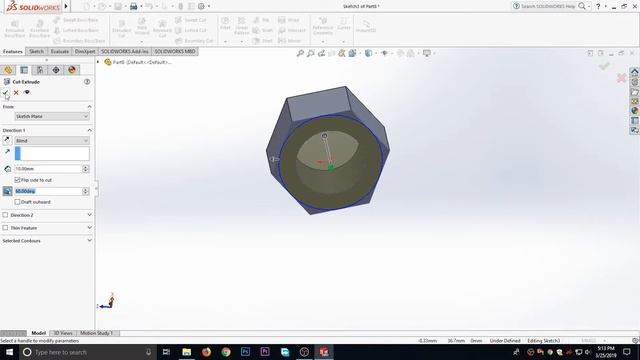Click the direction of extrusion selection box
The width and height of the screenshot is (640, 360).
[x=52, y=153]
